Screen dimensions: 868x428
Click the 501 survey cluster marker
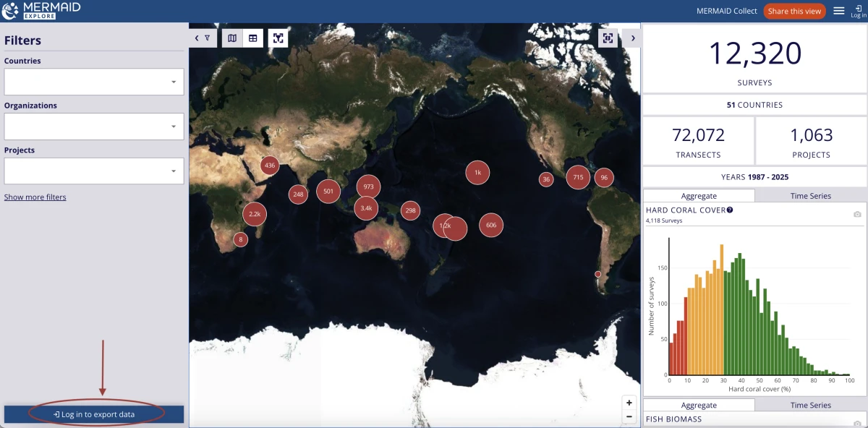coord(328,192)
